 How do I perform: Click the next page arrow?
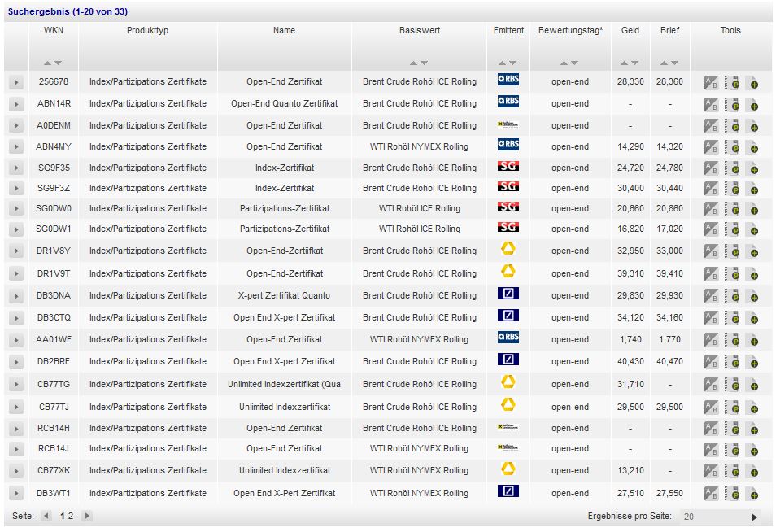coord(87,516)
